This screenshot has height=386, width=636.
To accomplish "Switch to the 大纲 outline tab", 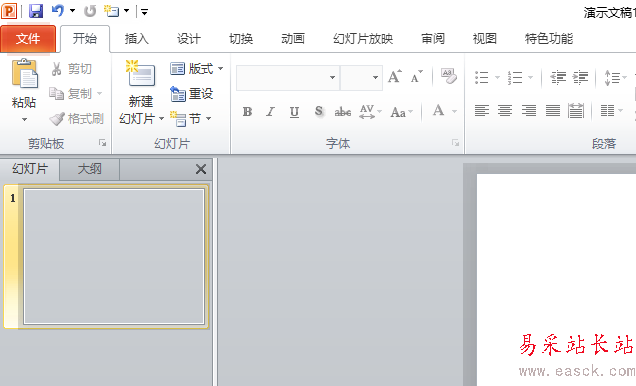I will [89, 169].
